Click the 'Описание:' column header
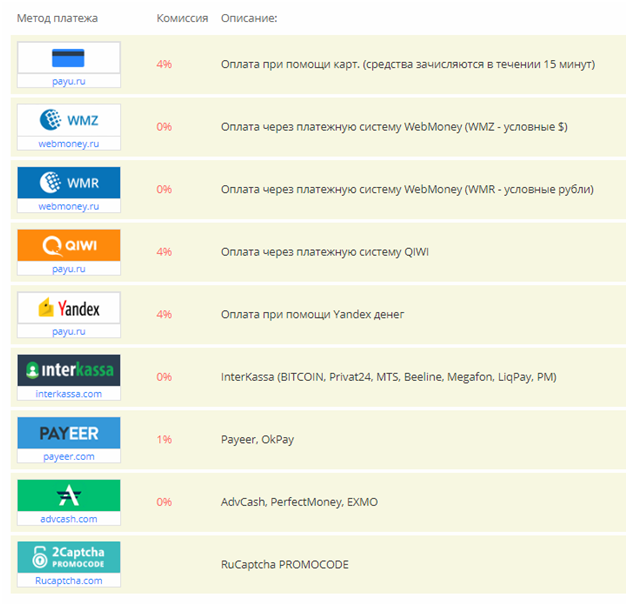Screen dimensions: 628x606 tap(249, 18)
